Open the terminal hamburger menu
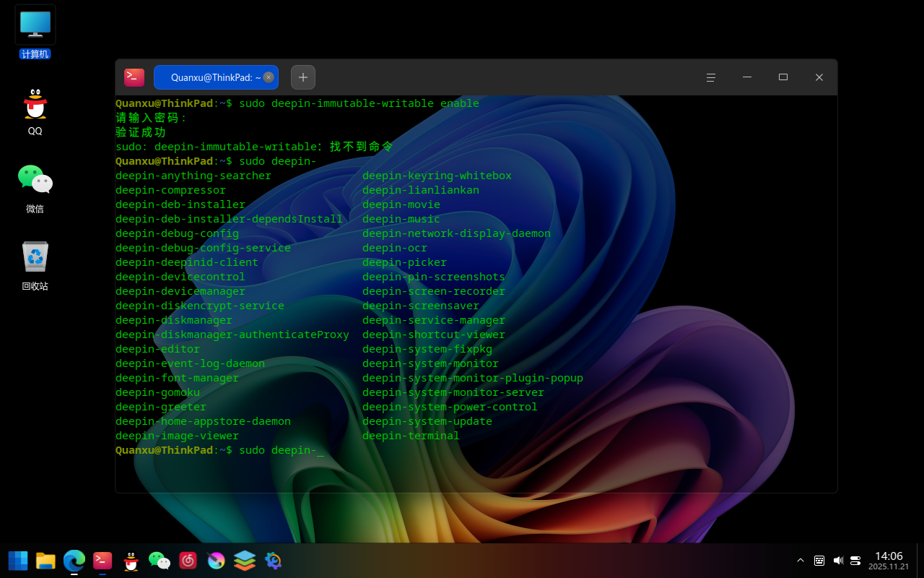Image resolution: width=924 pixels, height=578 pixels. [711, 77]
